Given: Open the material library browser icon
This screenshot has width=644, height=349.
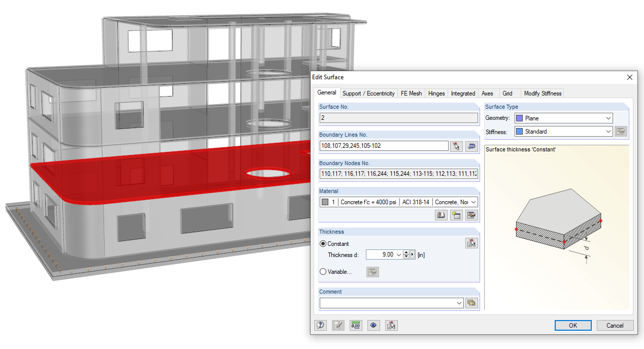Looking at the screenshot, I should pyautogui.click(x=441, y=215).
